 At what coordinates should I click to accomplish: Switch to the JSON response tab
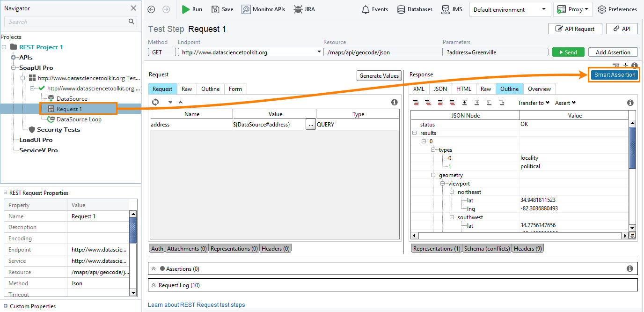[440, 89]
